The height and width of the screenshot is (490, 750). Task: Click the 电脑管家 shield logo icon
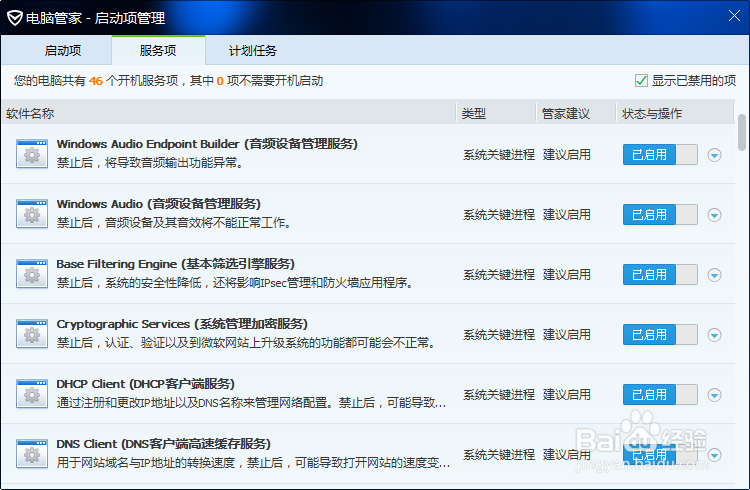15,18
